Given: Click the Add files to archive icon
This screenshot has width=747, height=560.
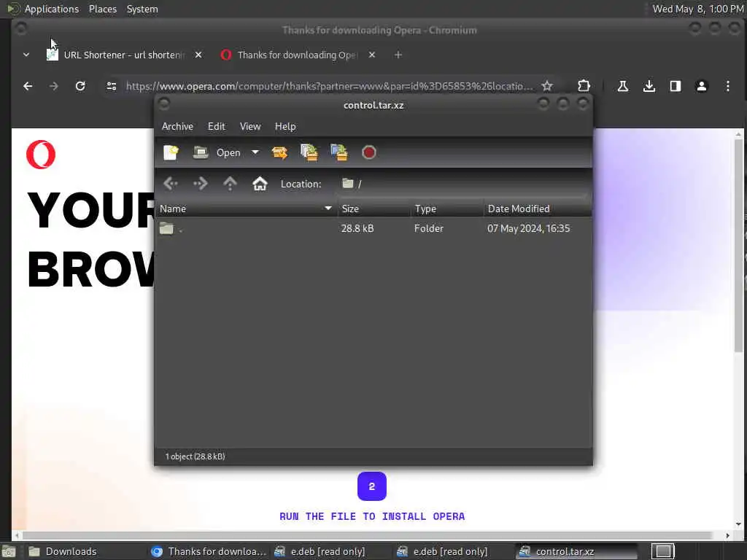Looking at the screenshot, I should coord(309,152).
